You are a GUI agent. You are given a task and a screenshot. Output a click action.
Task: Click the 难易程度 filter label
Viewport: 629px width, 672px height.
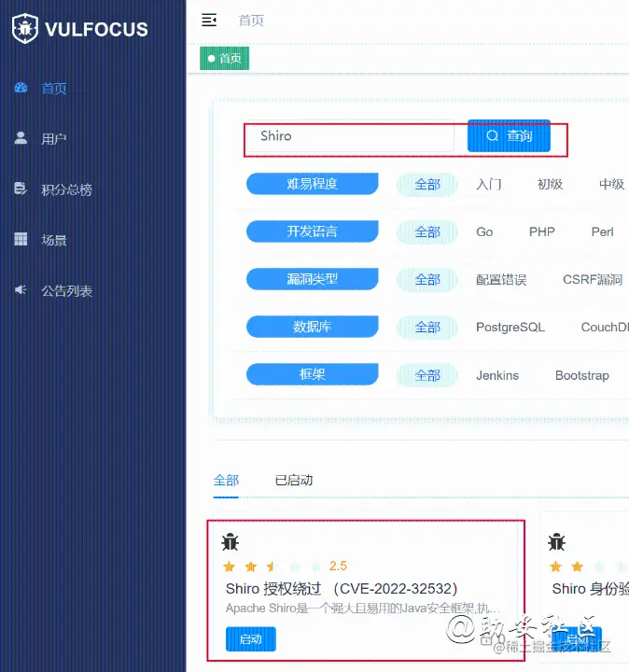313,184
